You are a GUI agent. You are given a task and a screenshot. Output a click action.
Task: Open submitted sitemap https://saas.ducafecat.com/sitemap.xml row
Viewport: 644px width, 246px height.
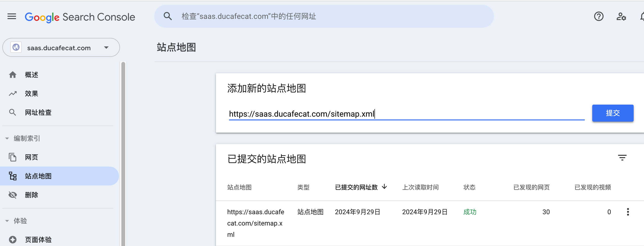pyautogui.click(x=430, y=223)
